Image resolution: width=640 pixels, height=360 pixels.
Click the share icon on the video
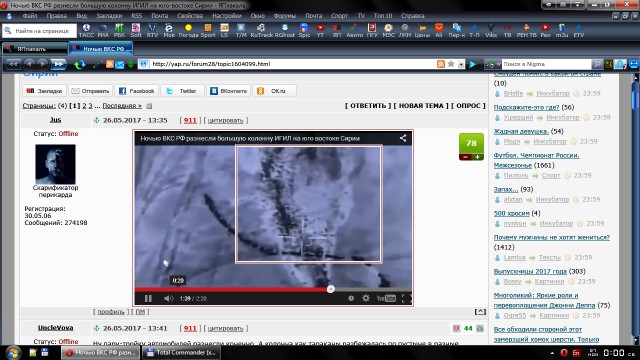403,138
